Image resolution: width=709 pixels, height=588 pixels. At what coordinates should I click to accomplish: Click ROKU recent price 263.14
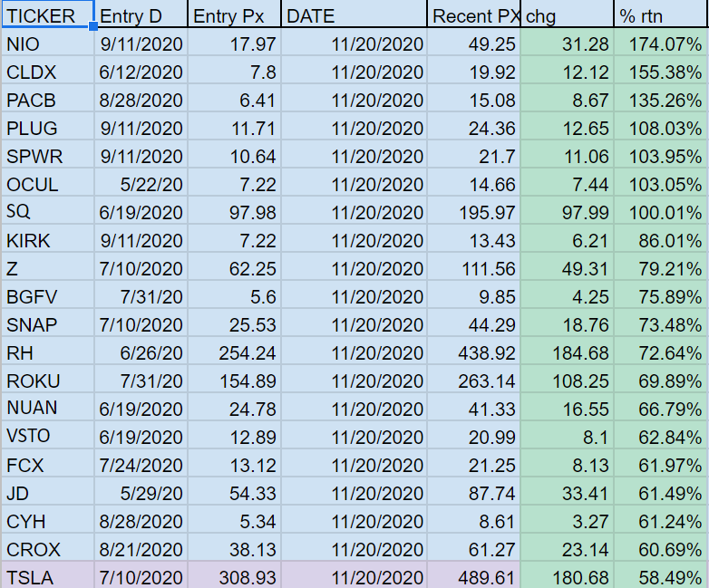473,379
